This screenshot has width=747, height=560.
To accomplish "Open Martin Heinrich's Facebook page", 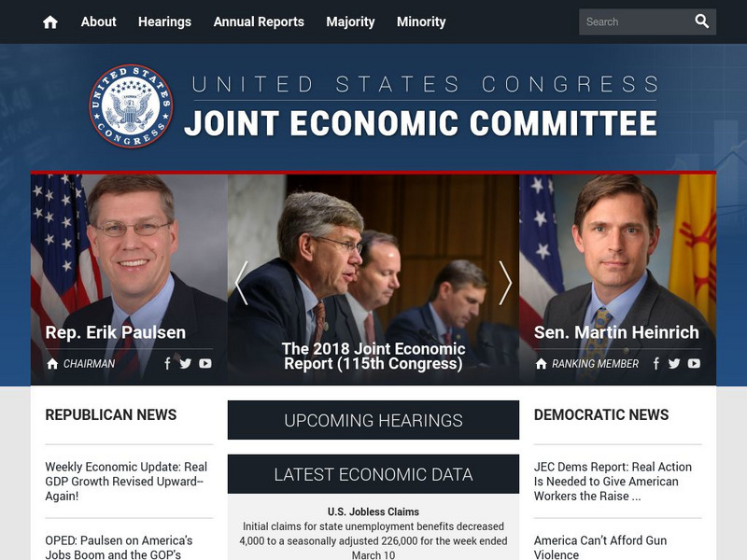I will 656,364.
